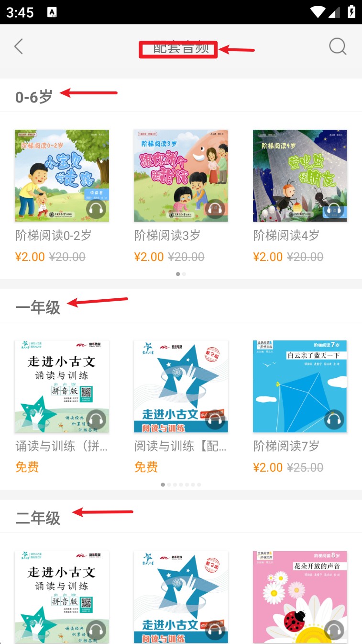362x644 pixels.
Task: Tap headphone icon on 花朵开放的声音 cover
Action: (x=334, y=631)
